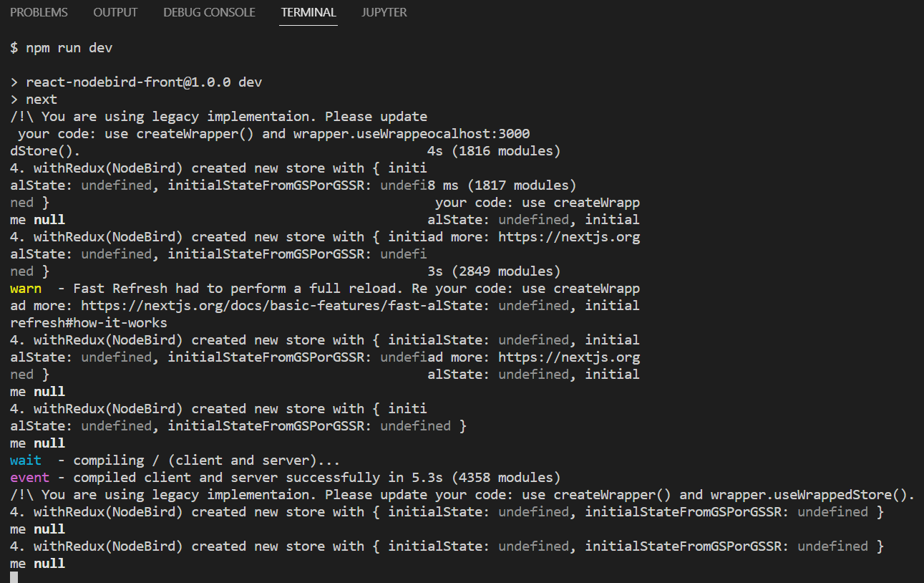The image size is (924, 583).
Task: Click 'compiling / (client and server)...' text
Action: [206, 461]
